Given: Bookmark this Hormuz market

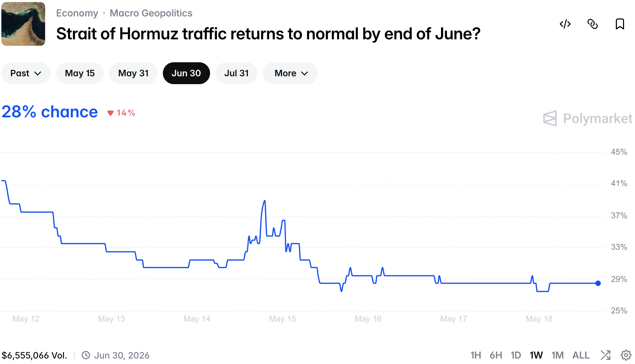Looking at the screenshot, I should (x=620, y=24).
